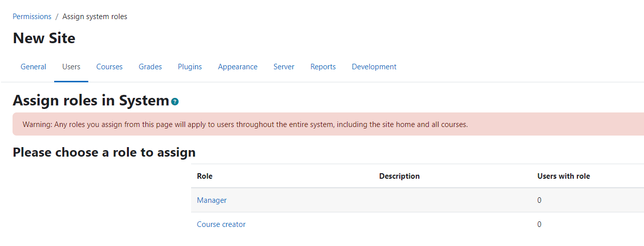Click the Description column header
This screenshot has width=644, height=246.
pyautogui.click(x=399, y=176)
